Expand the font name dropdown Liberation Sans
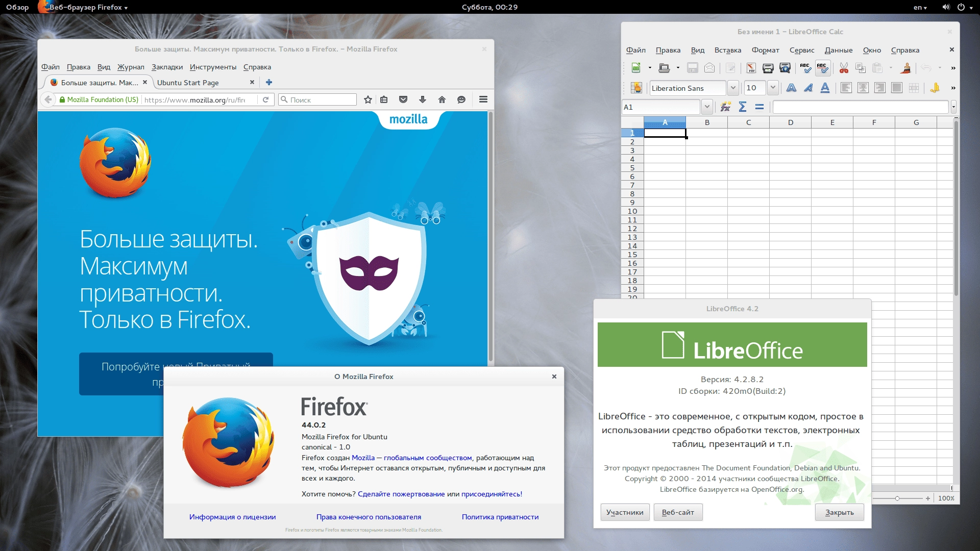 (733, 88)
